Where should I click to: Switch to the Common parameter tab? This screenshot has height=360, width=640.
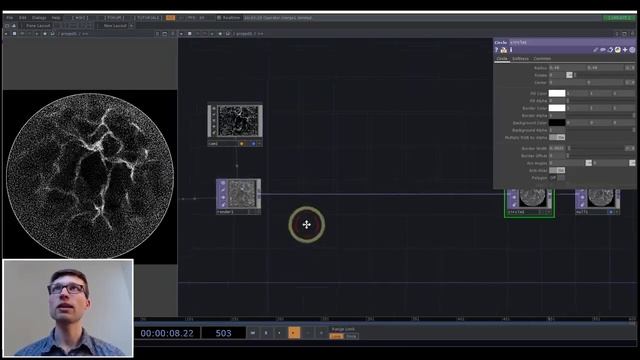coord(542,59)
